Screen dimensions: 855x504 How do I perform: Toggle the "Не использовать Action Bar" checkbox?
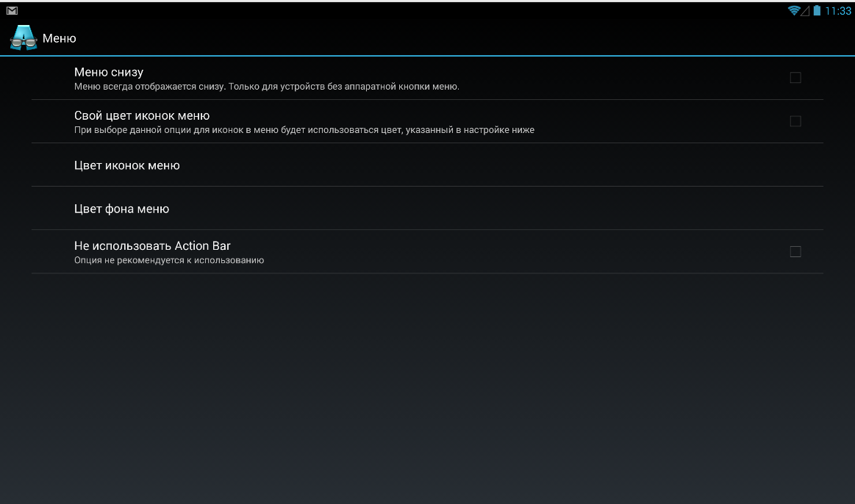point(795,252)
